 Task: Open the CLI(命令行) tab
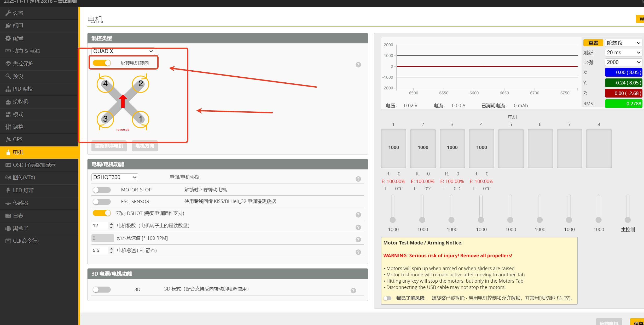(26, 241)
